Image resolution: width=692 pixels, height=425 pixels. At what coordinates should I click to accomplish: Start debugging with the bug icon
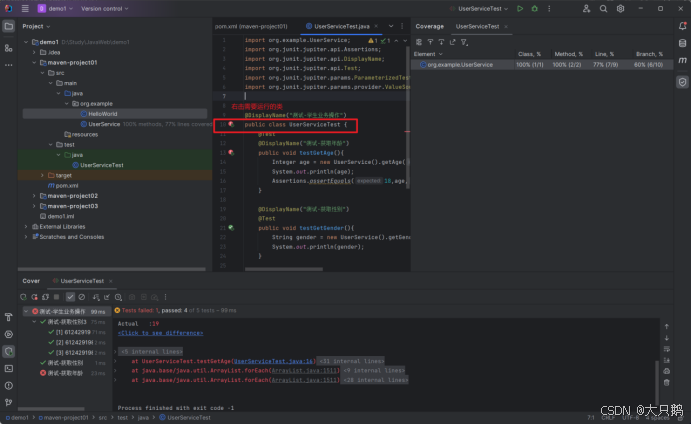(x=534, y=8)
